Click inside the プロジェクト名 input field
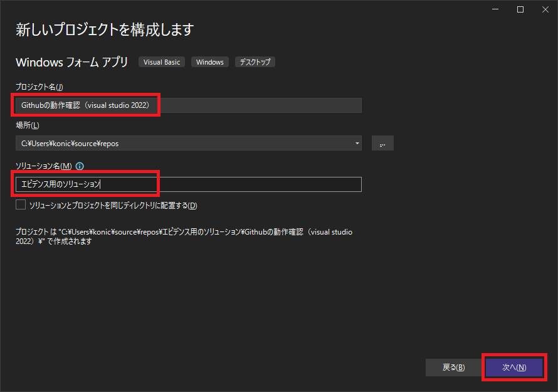The image size is (558, 392). pyautogui.click(x=188, y=105)
